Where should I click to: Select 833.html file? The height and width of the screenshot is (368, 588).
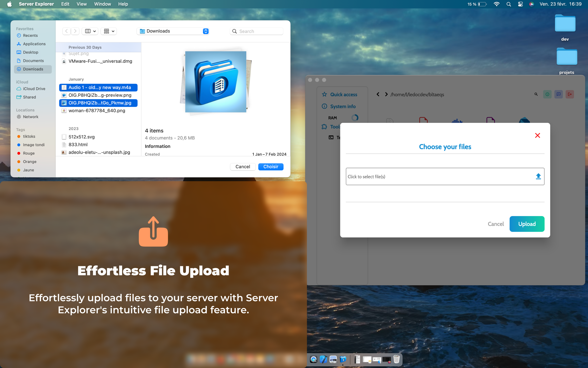98,145
